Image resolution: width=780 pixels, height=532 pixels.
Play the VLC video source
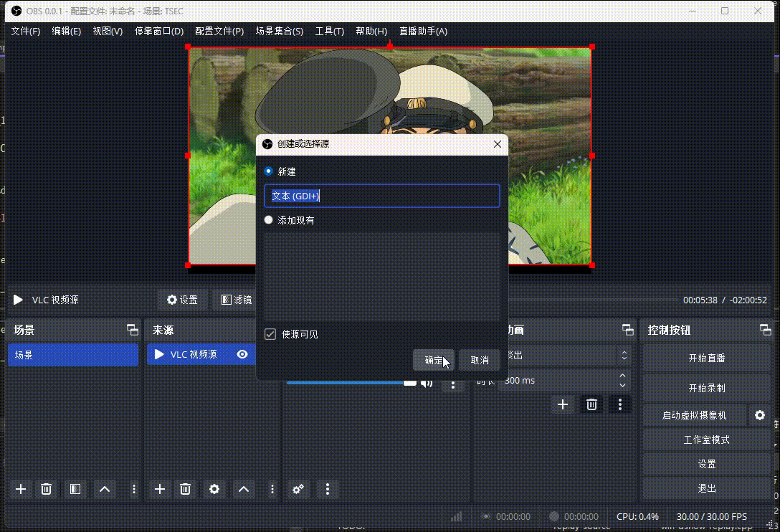tap(18, 300)
